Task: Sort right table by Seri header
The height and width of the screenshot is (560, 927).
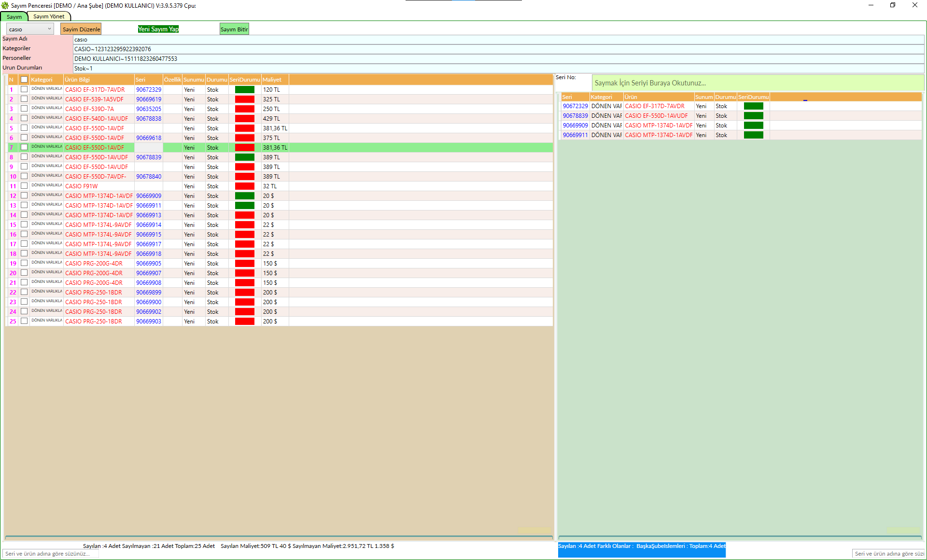Action: tap(575, 97)
